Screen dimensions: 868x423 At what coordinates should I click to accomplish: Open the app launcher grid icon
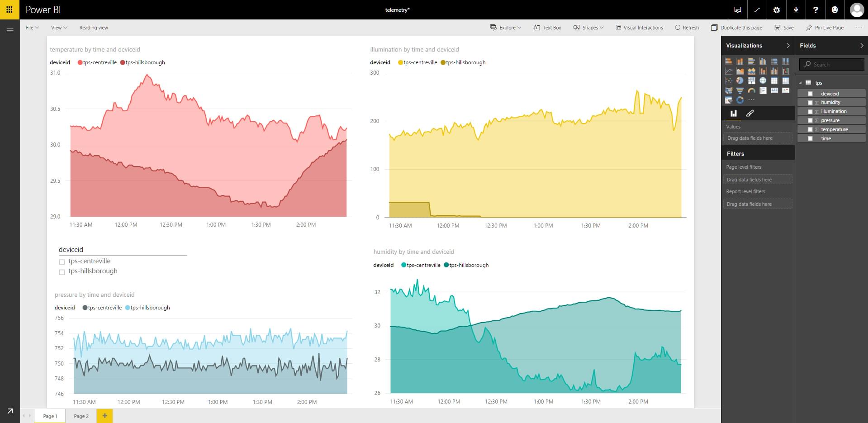click(x=9, y=10)
